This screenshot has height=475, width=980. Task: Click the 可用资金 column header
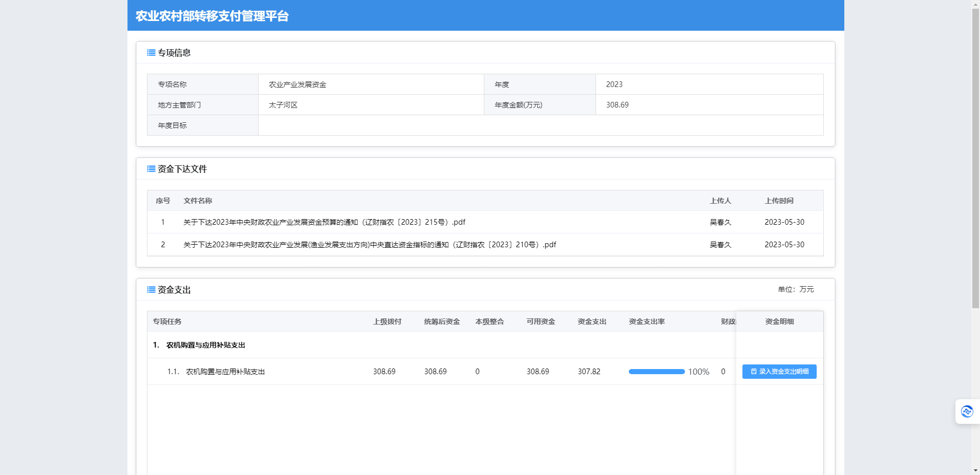541,321
